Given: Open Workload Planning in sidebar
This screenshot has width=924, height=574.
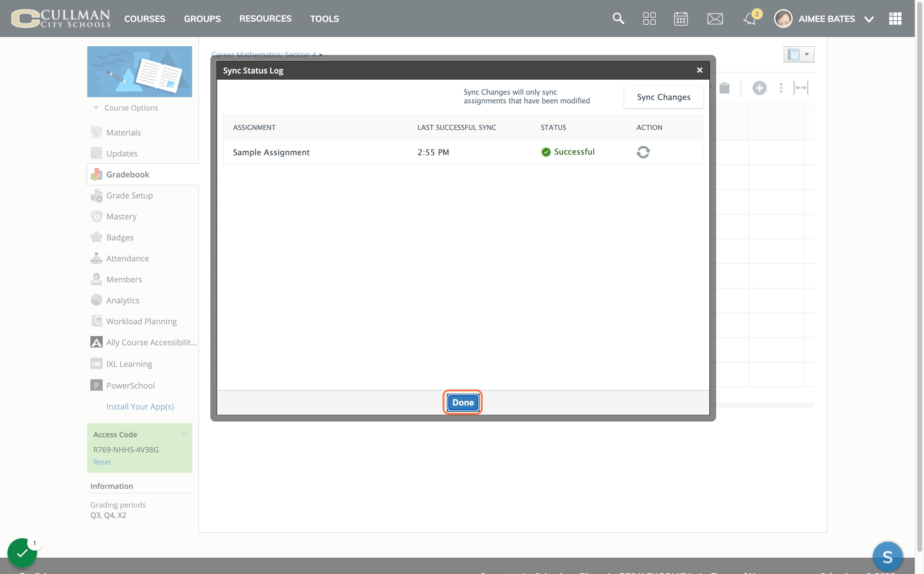Looking at the screenshot, I should [x=141, y=322].
